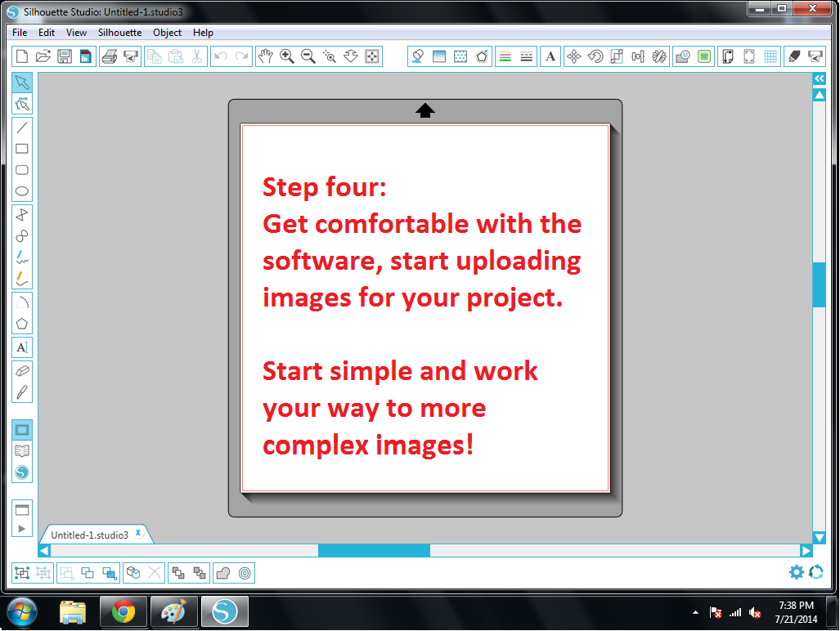Click the Zoom Out magnifier
840x631 pixels.
pos(308,56)
